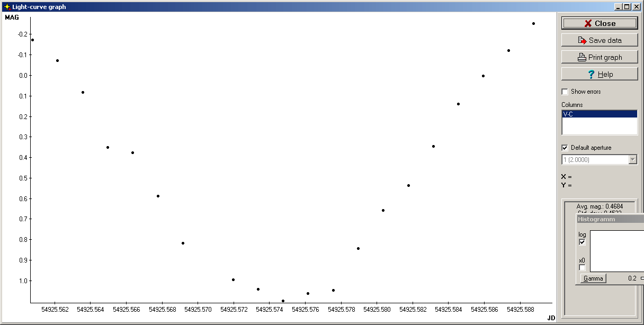The image size is (644, 325).
Task: Select the V-C entry in Columns list
Action: [x=599, y=114]
